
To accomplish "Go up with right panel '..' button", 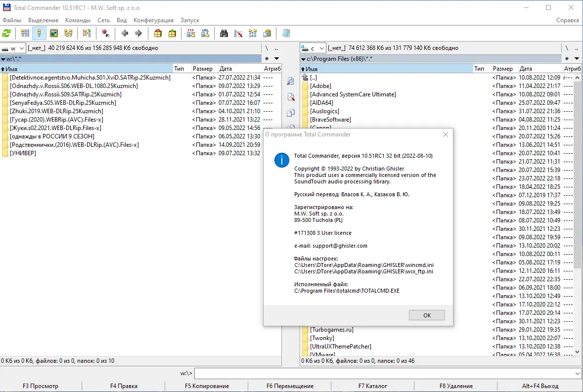I will tap(577, 48).
